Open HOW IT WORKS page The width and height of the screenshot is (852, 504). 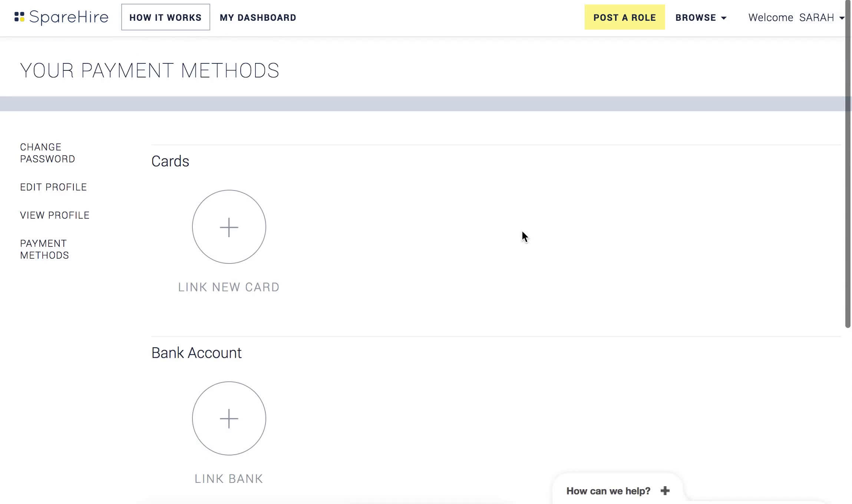click(x=165, y=17)
